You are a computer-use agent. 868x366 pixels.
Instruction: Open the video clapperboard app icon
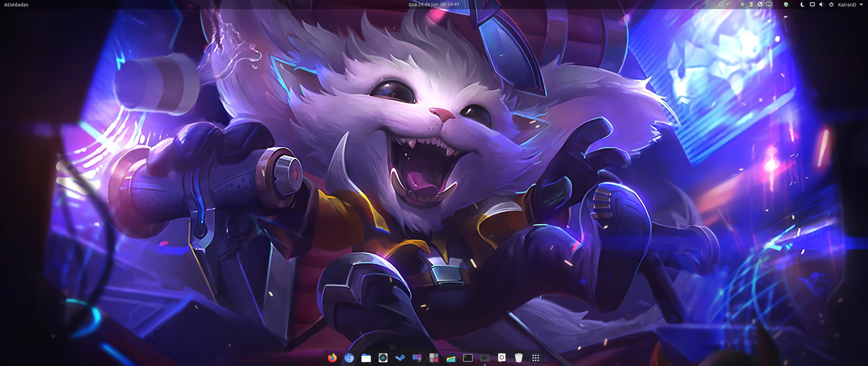pos(485,358)
